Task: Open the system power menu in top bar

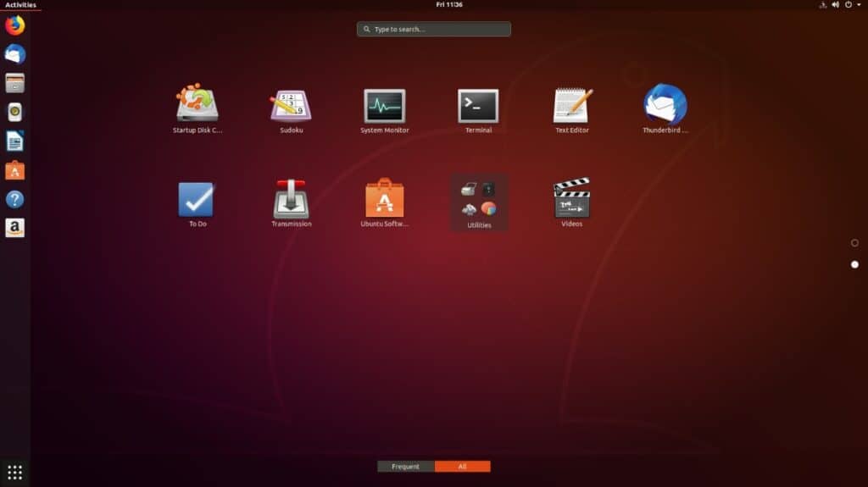Action: pos(848,5)
